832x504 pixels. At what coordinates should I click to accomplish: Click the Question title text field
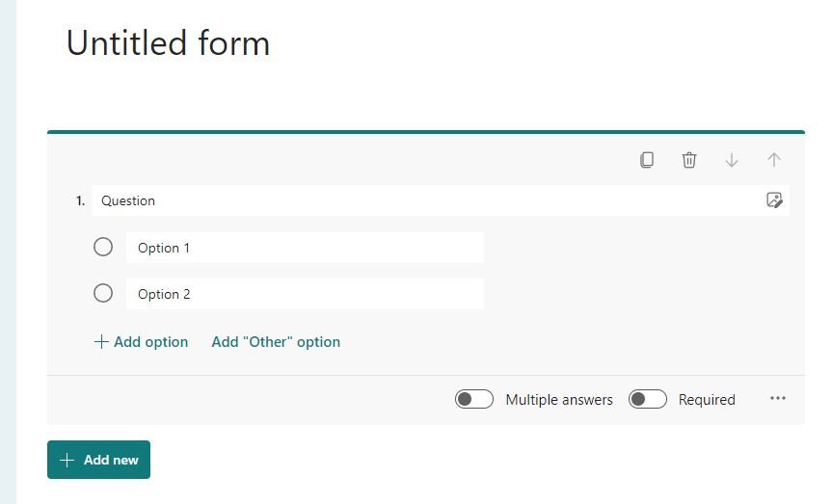point(424,200)
